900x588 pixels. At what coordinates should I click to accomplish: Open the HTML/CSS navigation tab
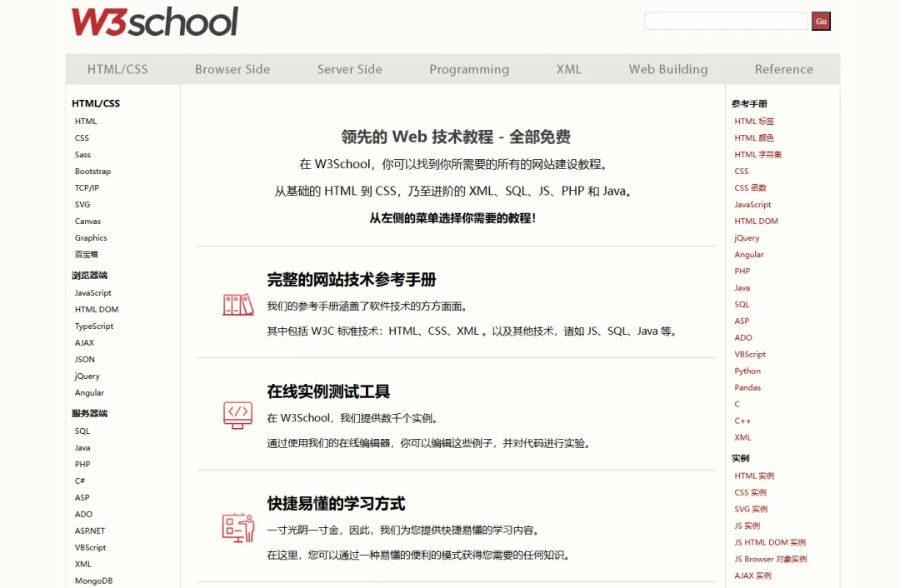[117, 69]
